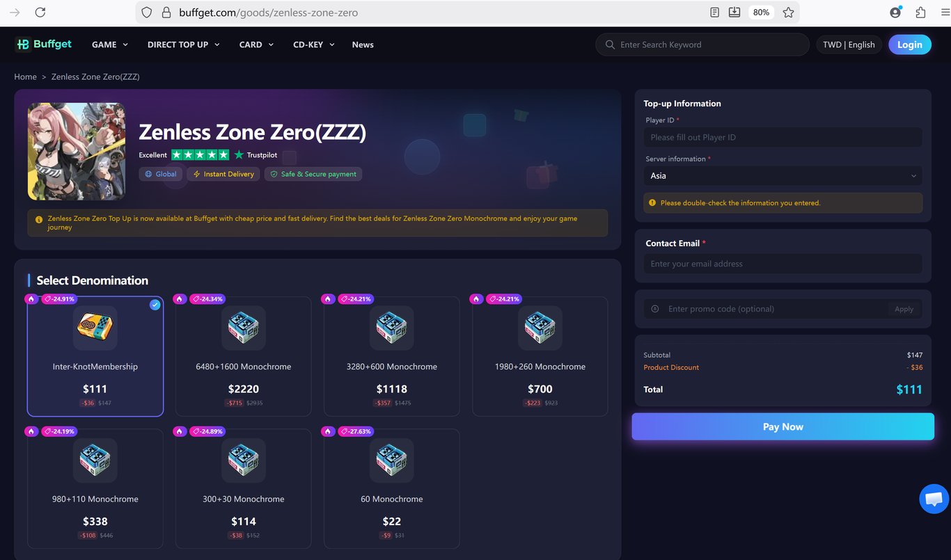Click the Pay Now button

tap(783, 426)
